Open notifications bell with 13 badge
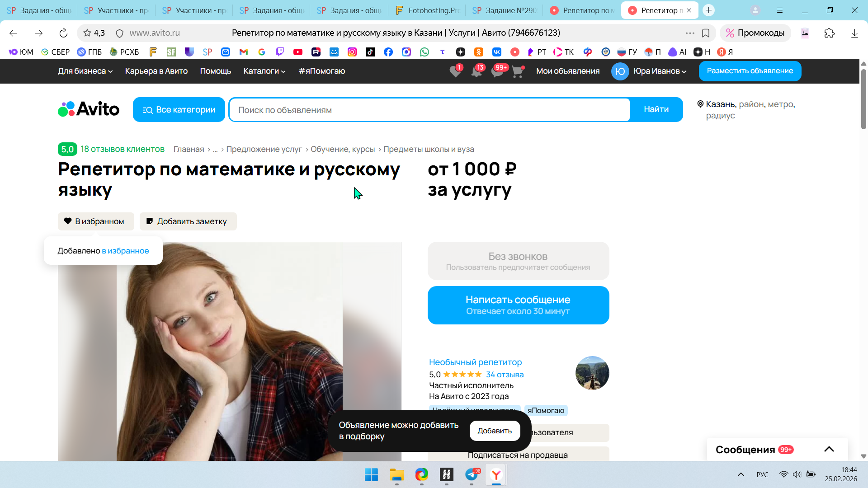This screenshot has height=488, width=868. coord(476,71)
